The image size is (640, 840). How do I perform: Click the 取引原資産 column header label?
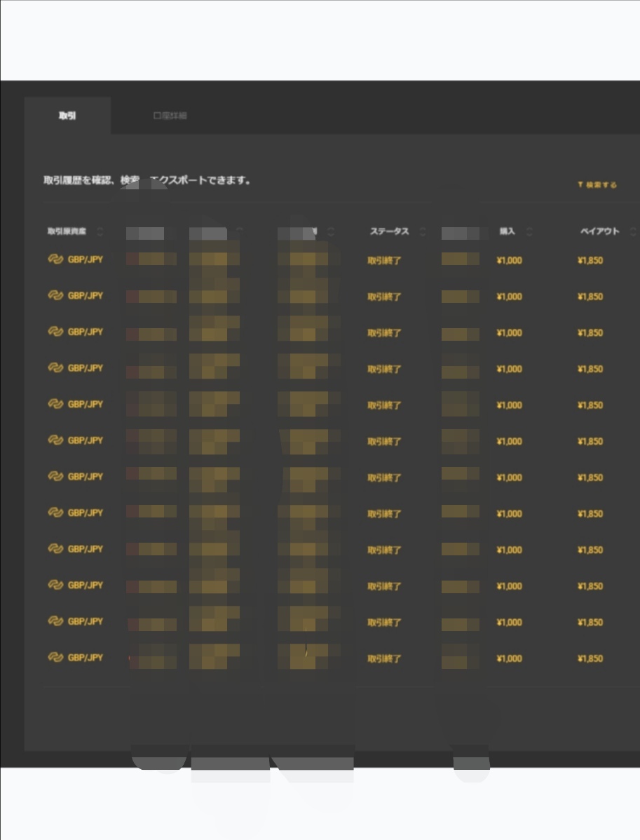(x=67, y=231)
